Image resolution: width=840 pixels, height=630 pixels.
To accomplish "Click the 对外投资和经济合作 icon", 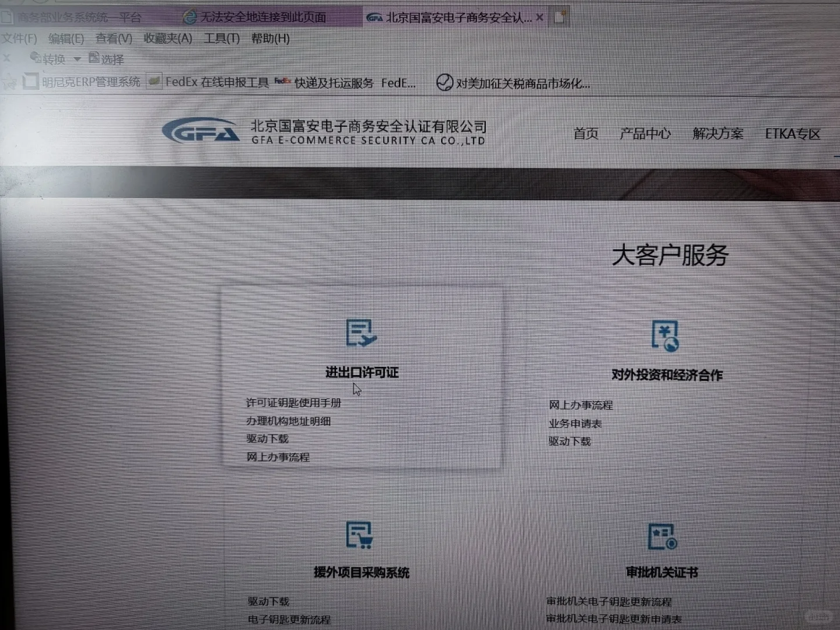I will 664,337.
